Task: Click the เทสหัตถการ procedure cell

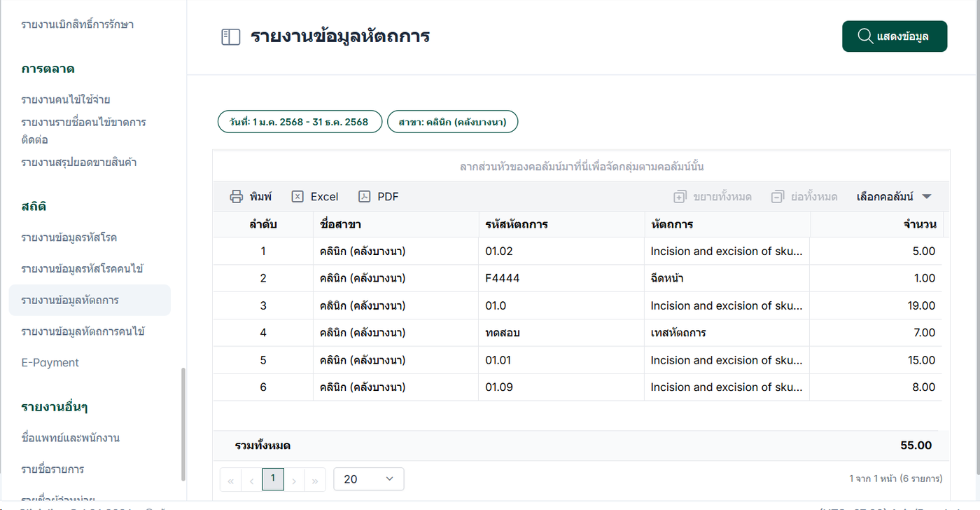Action: [727, 333]
